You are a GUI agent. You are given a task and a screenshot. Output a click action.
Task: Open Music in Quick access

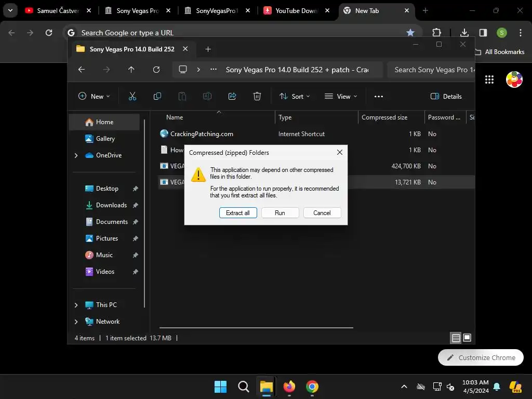pos(104,255)
